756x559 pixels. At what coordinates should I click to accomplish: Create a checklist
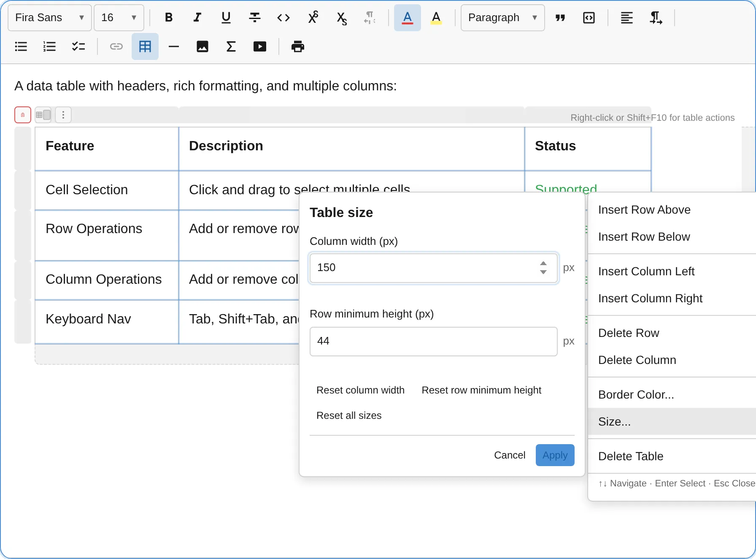[78, 46]
